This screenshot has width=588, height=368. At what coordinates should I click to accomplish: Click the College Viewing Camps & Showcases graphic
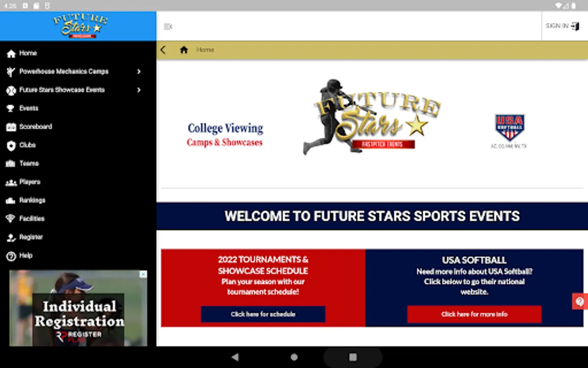pyautogui.click(x=225, y=135)
